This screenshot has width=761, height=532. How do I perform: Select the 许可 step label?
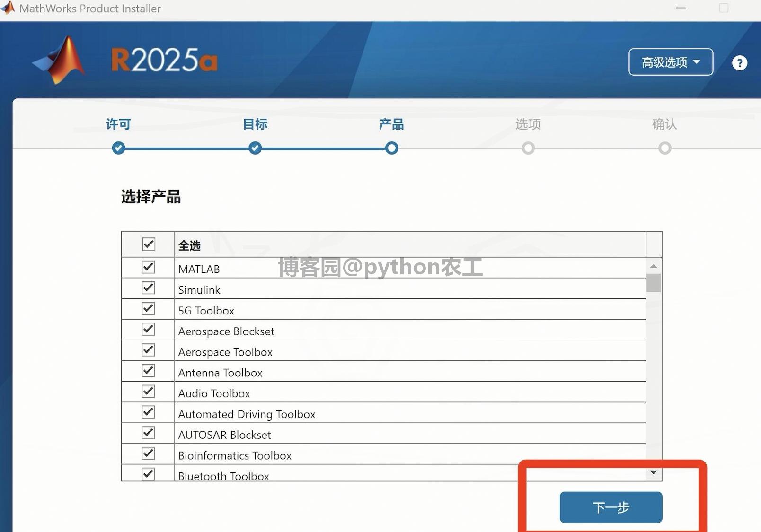click(x=117, y=124)
